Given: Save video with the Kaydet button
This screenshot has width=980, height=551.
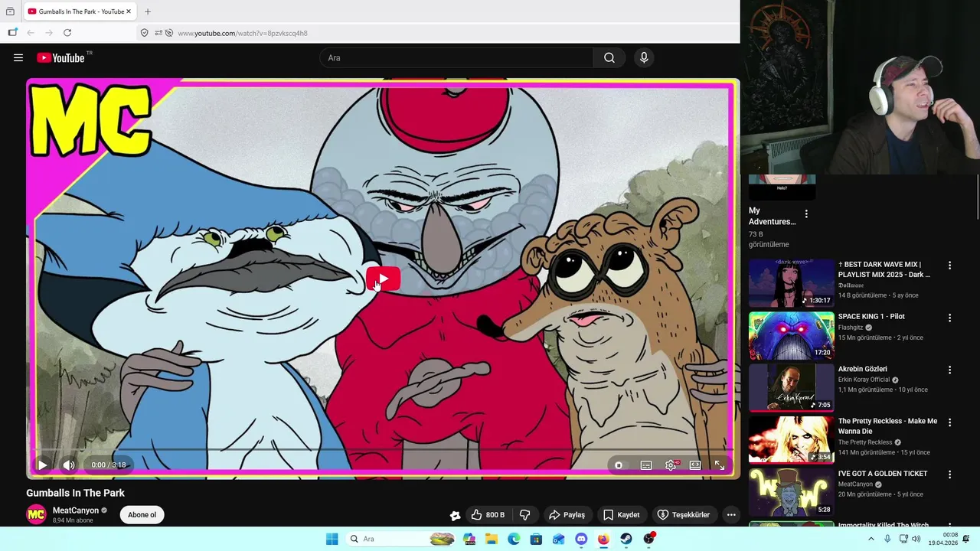Looking at the screenshot, I should (x=621, y=515).
